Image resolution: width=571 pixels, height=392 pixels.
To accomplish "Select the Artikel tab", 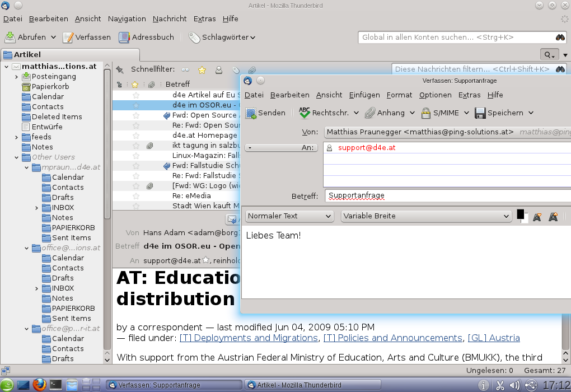I will point(71,55).
